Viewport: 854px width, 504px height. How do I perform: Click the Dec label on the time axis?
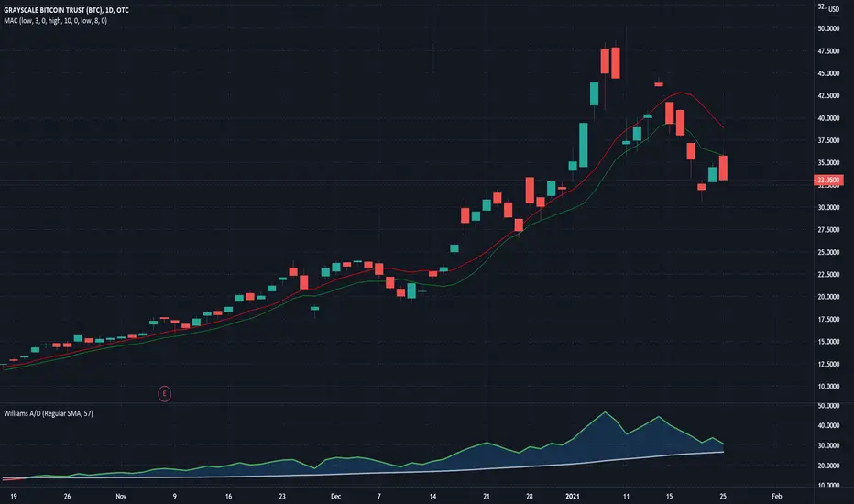coord(335,496)
